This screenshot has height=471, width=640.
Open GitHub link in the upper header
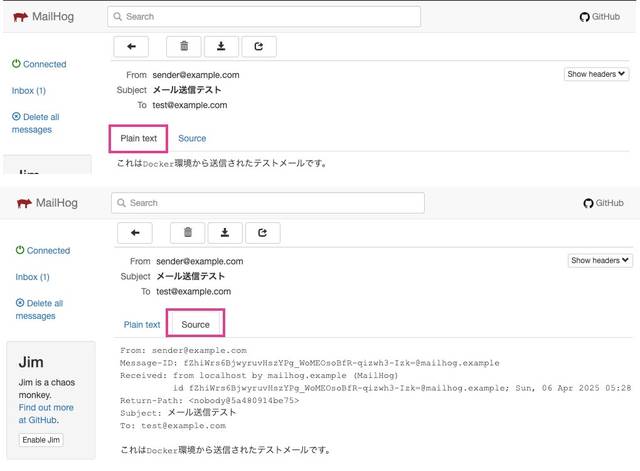coord(600,17)
